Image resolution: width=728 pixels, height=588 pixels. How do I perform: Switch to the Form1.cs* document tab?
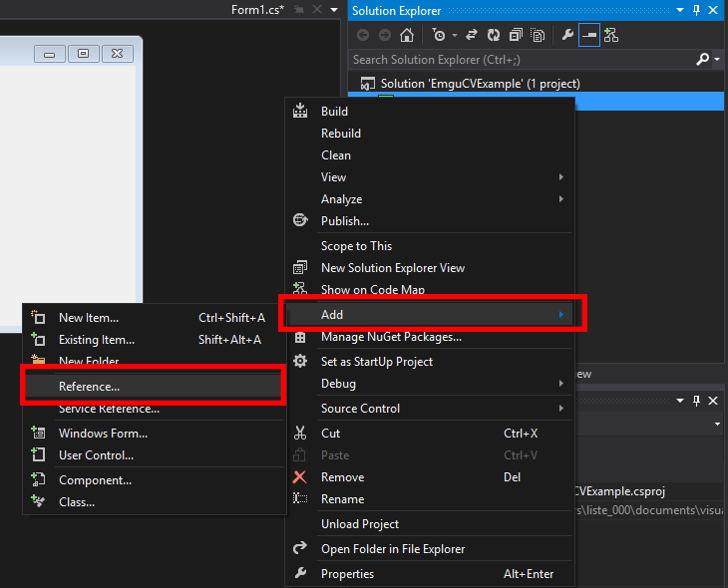point(257,10)
